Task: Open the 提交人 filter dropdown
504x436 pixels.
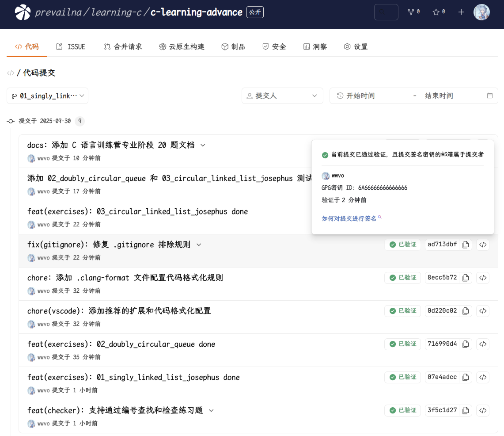Action: pos(282,96)
